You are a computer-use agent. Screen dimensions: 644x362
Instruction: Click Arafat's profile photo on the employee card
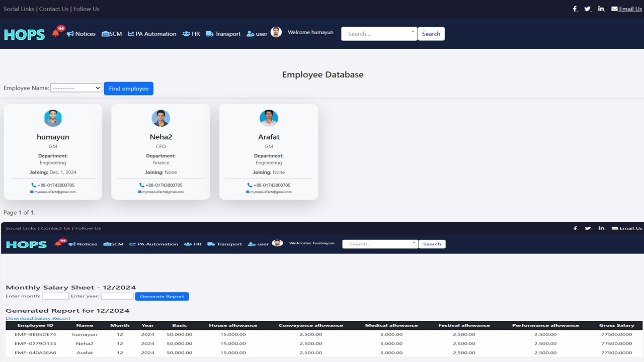click(269, 119)
